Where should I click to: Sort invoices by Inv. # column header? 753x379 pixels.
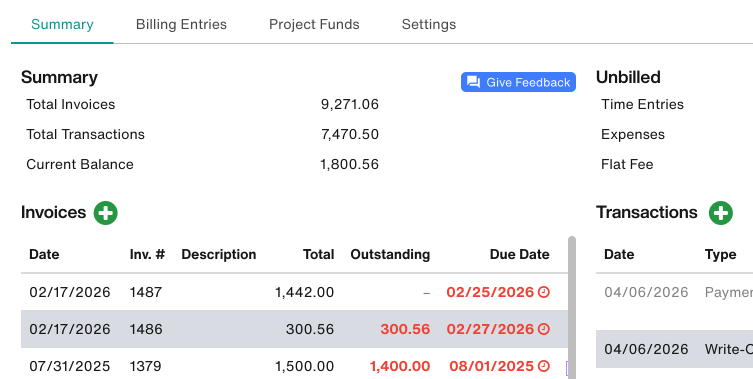[147, 254]
